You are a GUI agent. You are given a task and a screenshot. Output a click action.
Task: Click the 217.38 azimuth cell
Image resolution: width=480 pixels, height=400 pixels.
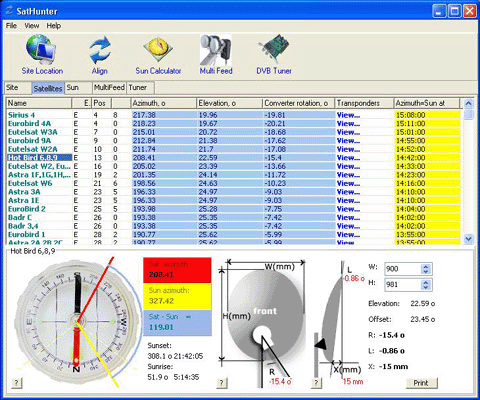164,115
